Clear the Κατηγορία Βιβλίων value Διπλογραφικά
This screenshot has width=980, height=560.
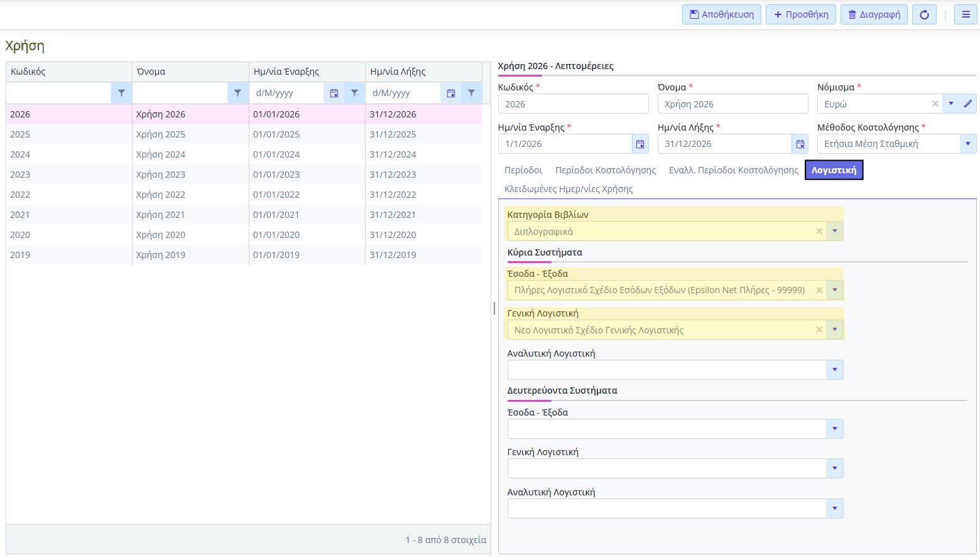click(819, 231)
